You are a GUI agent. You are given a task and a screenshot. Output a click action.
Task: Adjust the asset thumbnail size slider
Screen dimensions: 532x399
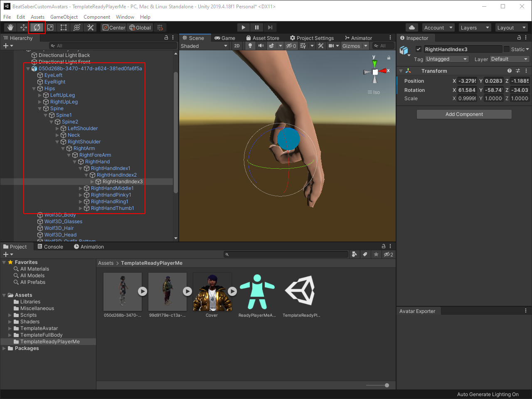pyautogui.click(x=387, y=385)
